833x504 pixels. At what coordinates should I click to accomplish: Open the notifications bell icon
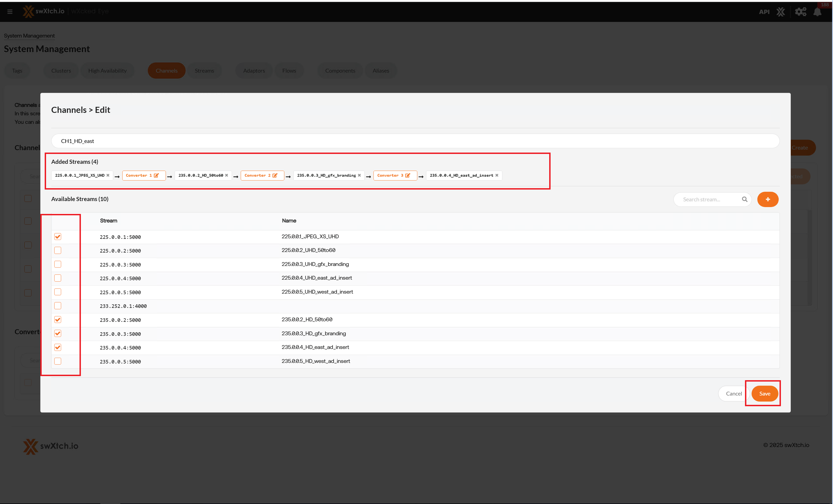(x=817, y=12)
